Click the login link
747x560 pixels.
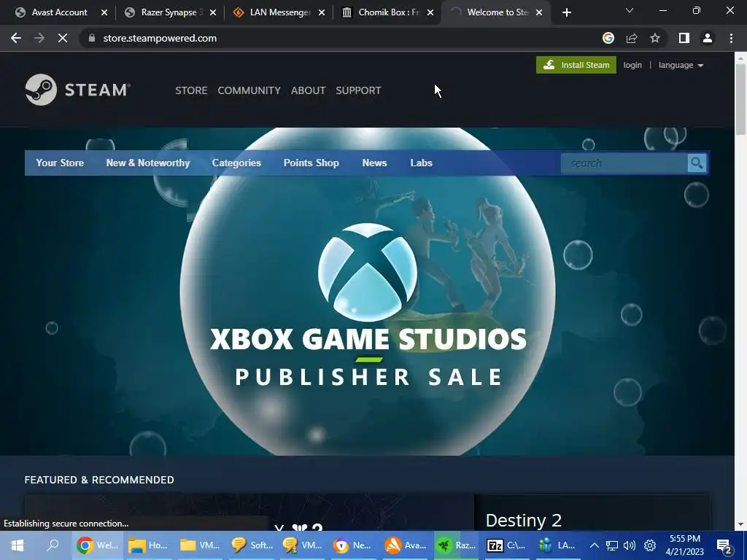click(632, 65)
